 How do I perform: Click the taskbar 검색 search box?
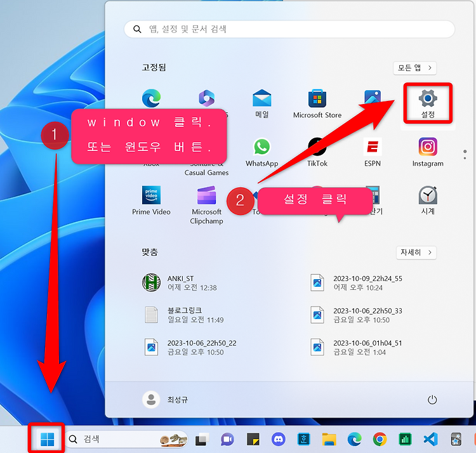click(x=126, y=439)
